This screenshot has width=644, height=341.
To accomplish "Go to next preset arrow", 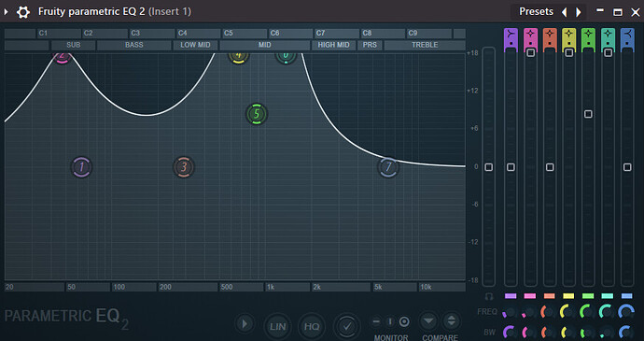I will pyautogui.click(x=579, y=12).
